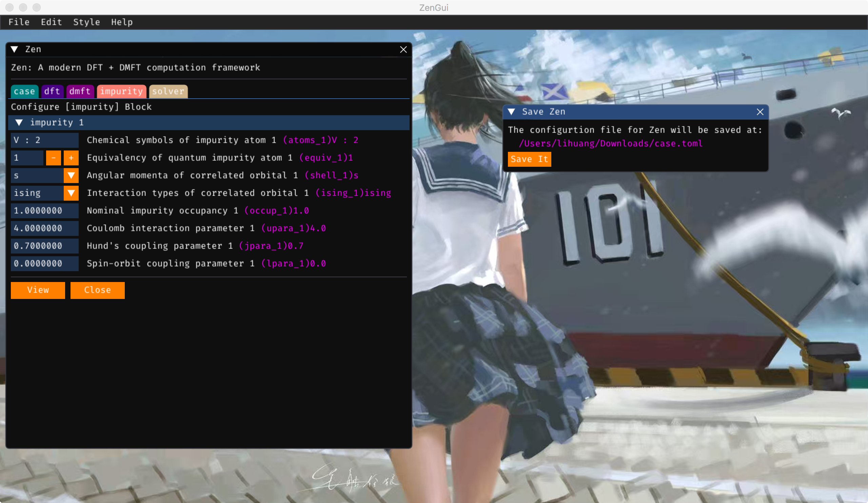Click the case.toml file path text

pos(611,144)
